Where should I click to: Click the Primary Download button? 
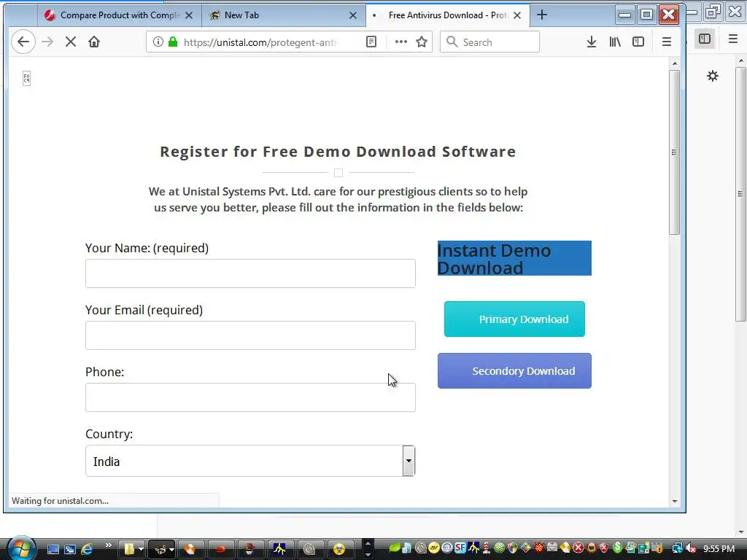(x=514, y=319)
